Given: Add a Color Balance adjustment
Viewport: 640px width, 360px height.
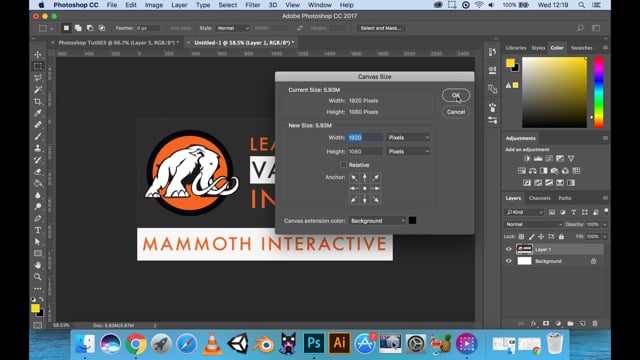Looking at the screenshot, I should (533, 171).
